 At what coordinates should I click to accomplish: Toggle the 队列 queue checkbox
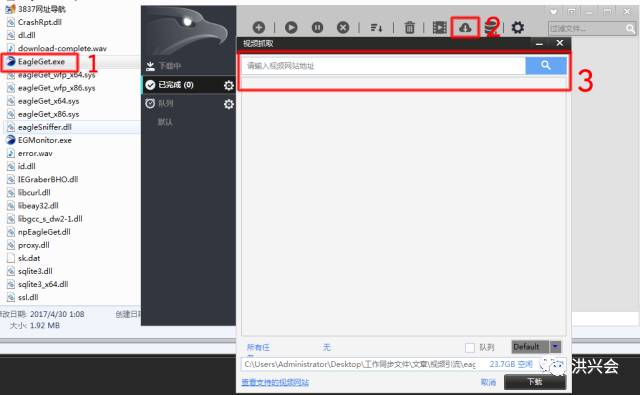pos(470,348)
